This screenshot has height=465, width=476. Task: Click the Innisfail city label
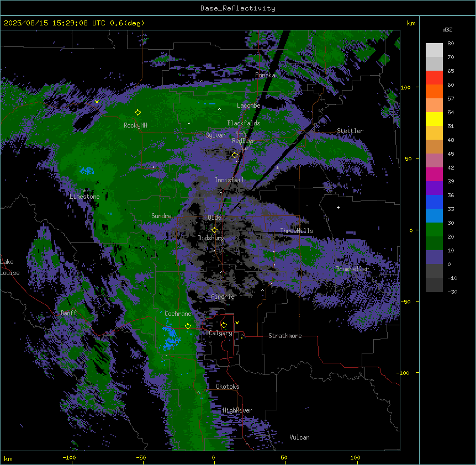pos(229,180)
